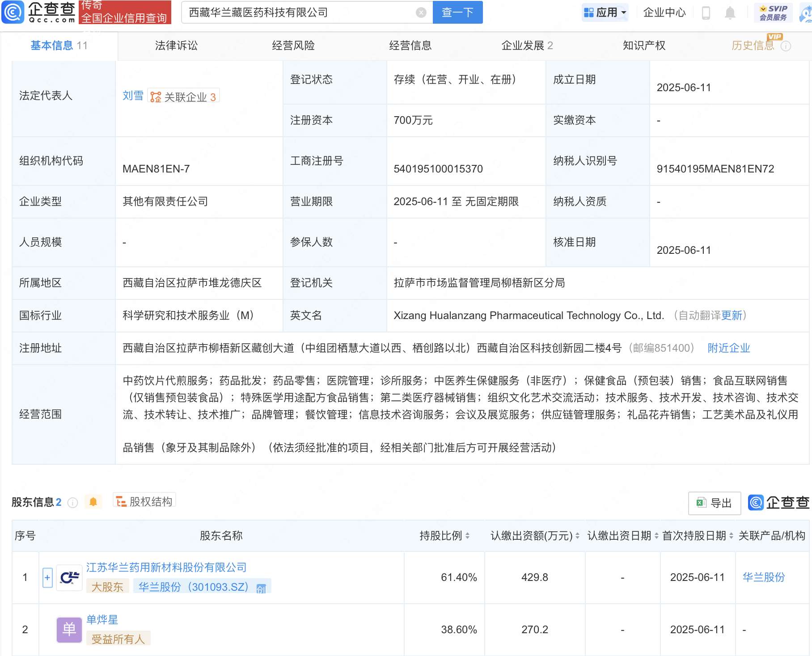Click 大股东 tag
The image size is (812, 656).
tap(107, 587)
